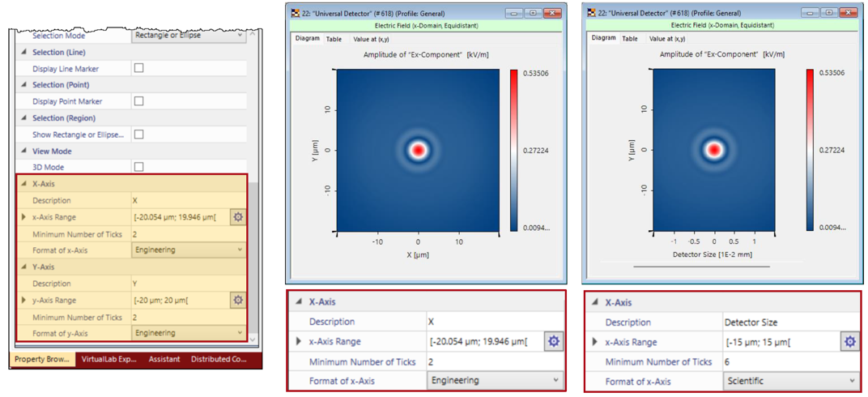Image resolution: width=868 pixels, height=397 pixels.
Task: Click red amplitude peak in left diagram
Action: point(418,150)
